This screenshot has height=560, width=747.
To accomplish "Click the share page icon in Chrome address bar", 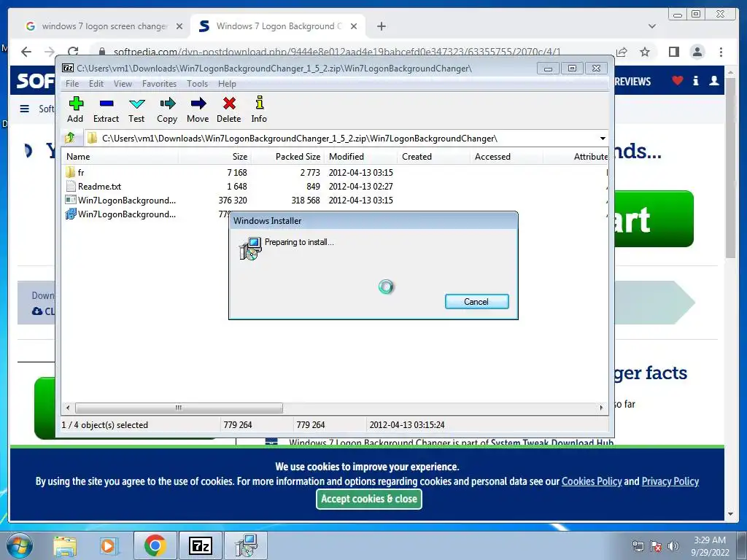I will (622, 52).
